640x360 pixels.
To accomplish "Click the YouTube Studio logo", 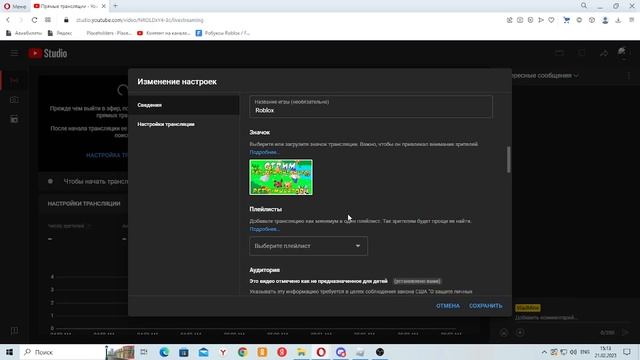I will tap(48, 53).
